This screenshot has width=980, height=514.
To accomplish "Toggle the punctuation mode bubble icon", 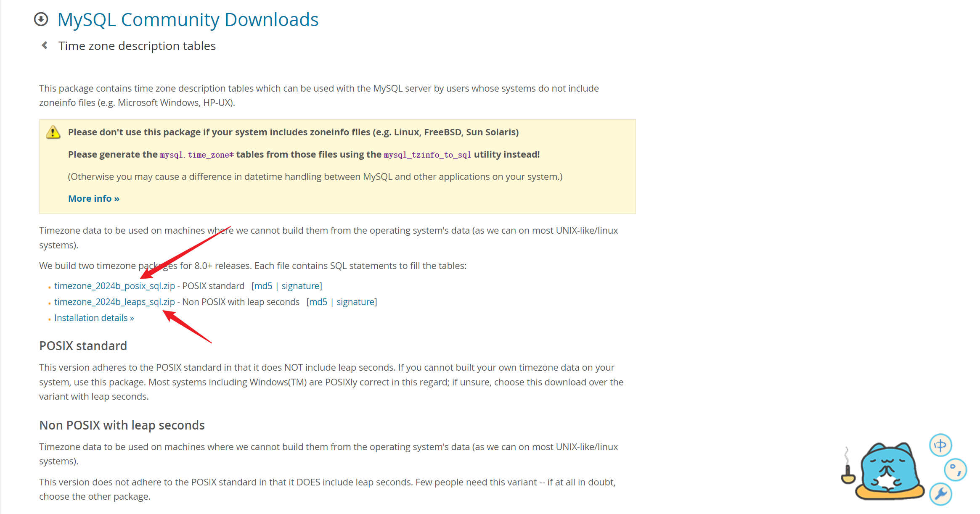I will click(x=955, y=469).
